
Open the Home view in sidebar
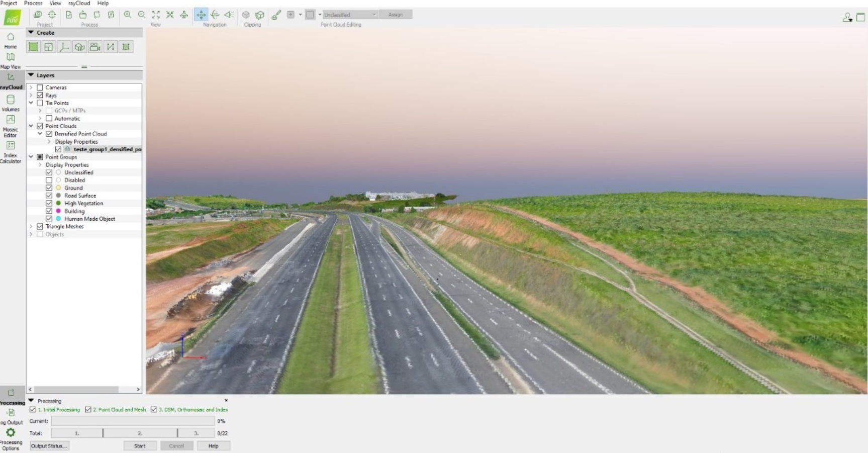(10, 40)
